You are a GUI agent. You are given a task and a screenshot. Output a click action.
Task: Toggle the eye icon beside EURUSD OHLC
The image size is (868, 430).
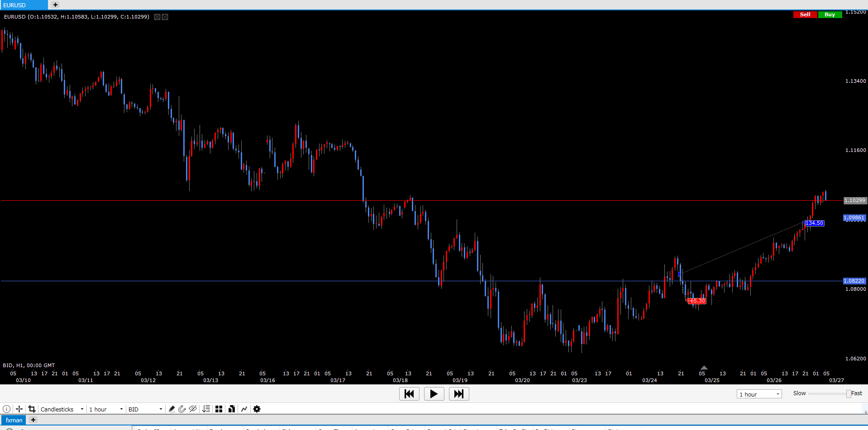click(x=157, y=17)
